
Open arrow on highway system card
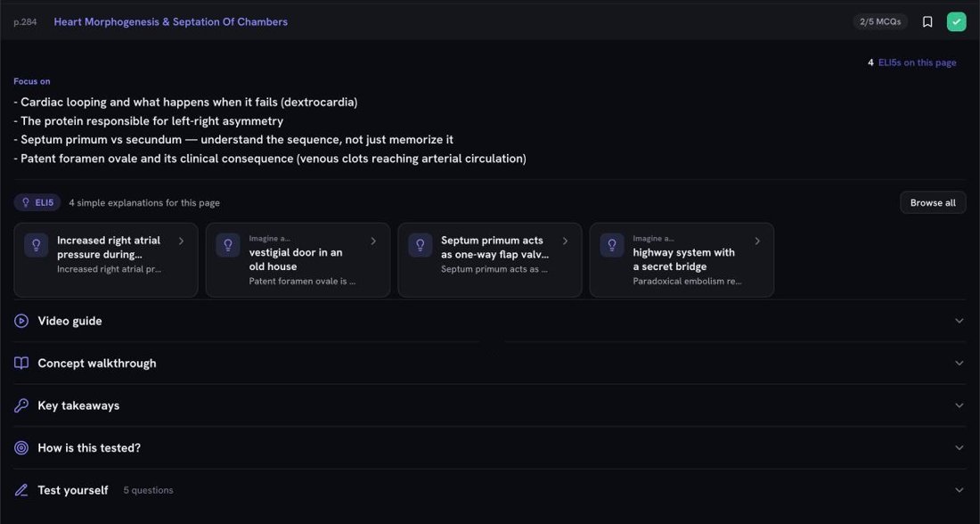(x=757, y=241)
